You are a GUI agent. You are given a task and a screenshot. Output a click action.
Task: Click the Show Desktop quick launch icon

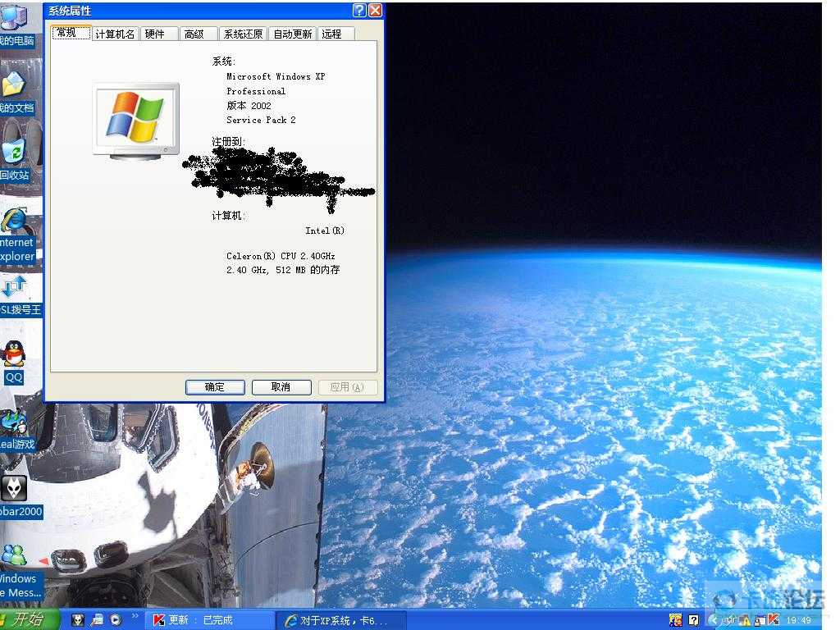[98, 620]
